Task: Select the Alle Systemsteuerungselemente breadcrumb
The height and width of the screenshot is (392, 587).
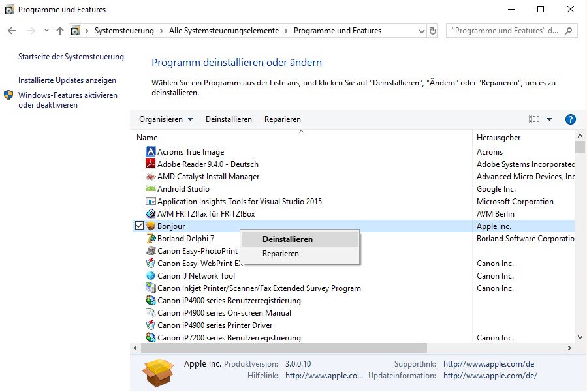Action: coord(224,31)
